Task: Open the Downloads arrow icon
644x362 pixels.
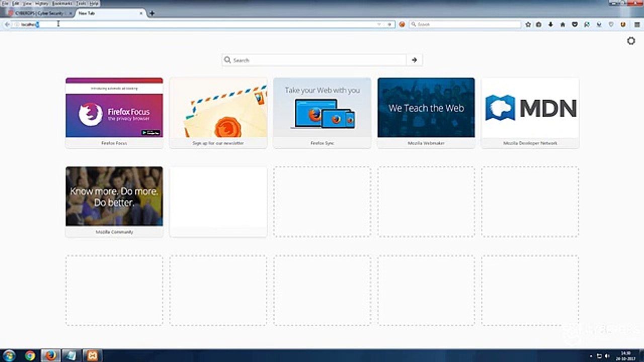Action: coord(550,24)
